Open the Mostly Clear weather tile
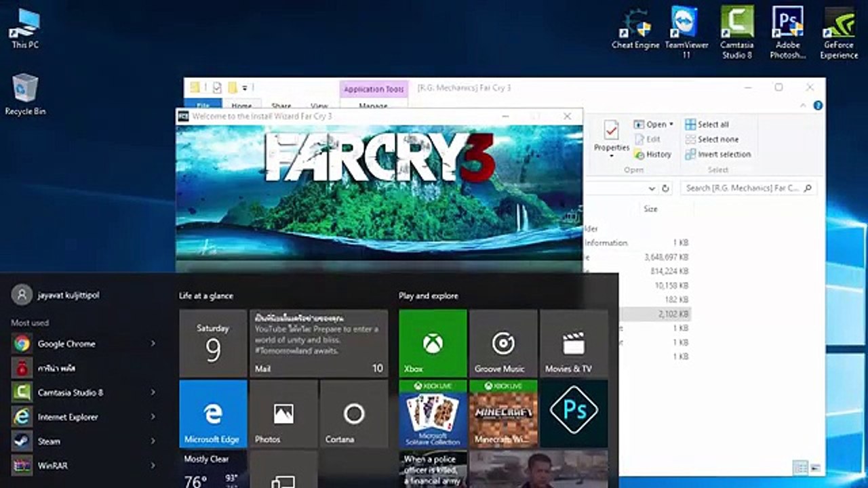868x488 pixels. click(x=213, y=469)
